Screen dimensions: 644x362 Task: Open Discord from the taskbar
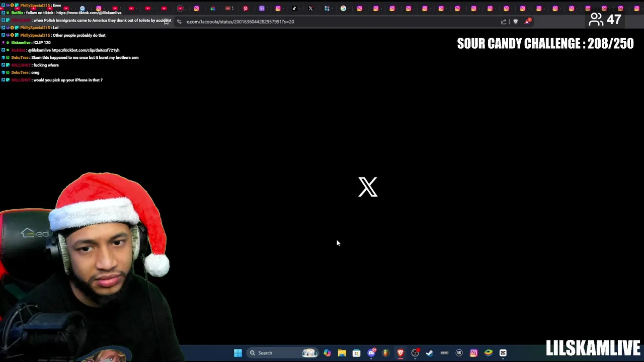coord(371,353)
